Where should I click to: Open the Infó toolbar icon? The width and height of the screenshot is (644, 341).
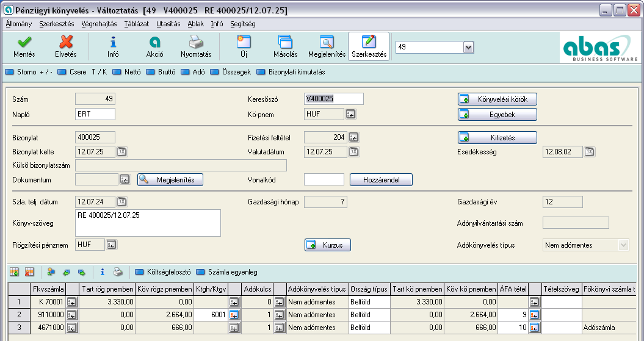click(113, 42)
